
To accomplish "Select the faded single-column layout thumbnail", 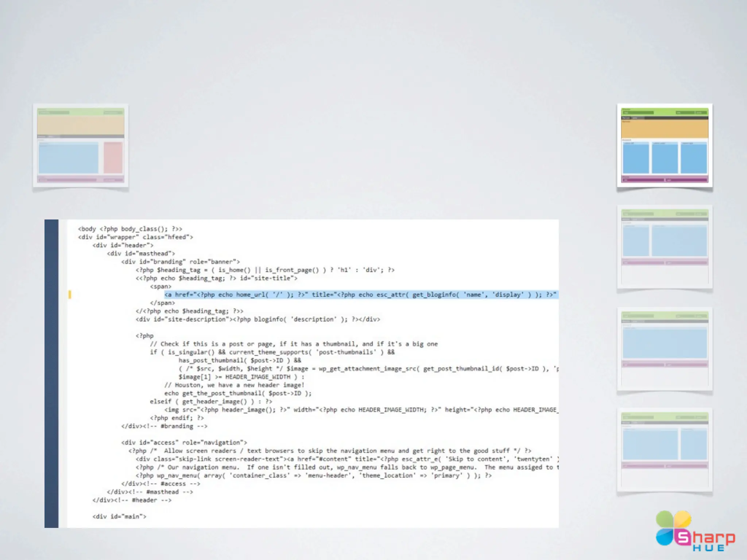I will pos(665,349).
